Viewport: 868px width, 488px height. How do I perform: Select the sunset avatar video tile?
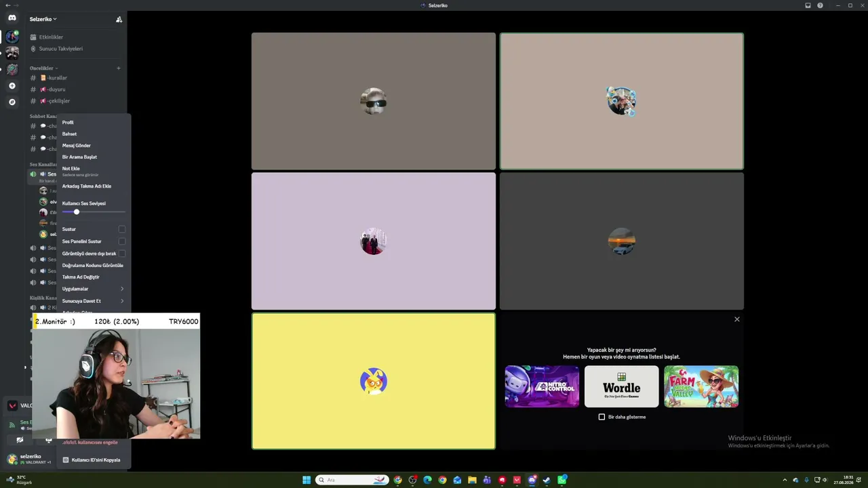(622, 241)
